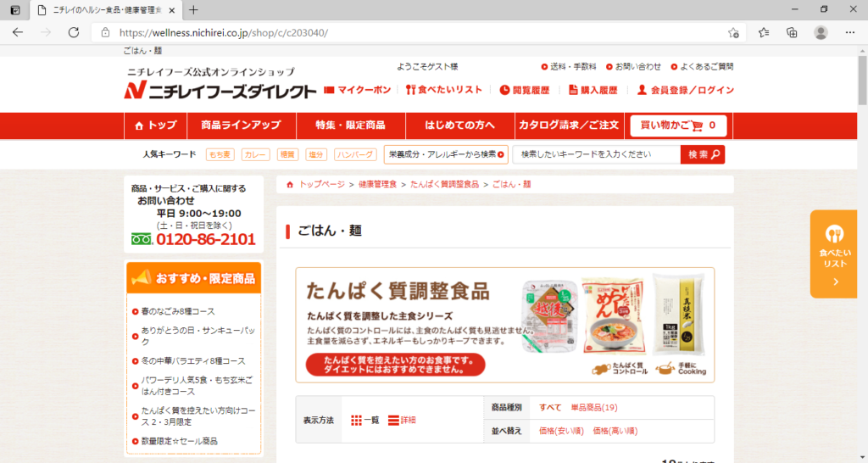Image resolution: width=868 pixels, height=463 pixels.
Task: Open 栄養成分・アレルギーから検索 button
Action: pyautogui.click(x=446, y=154)
